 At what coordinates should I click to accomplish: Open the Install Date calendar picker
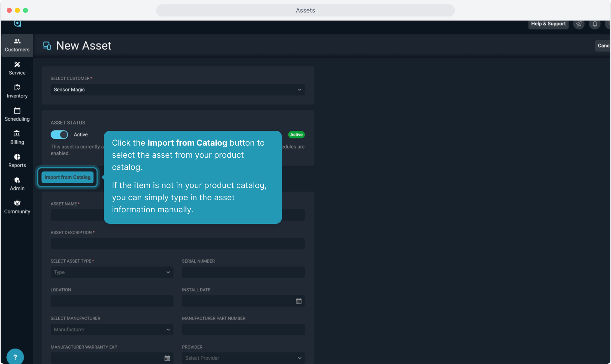tap(298, 301)
